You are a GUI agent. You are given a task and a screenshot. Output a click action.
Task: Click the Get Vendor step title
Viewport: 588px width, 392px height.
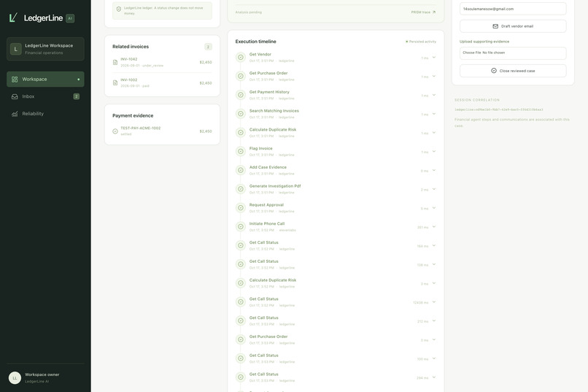[x=260, y=55]
